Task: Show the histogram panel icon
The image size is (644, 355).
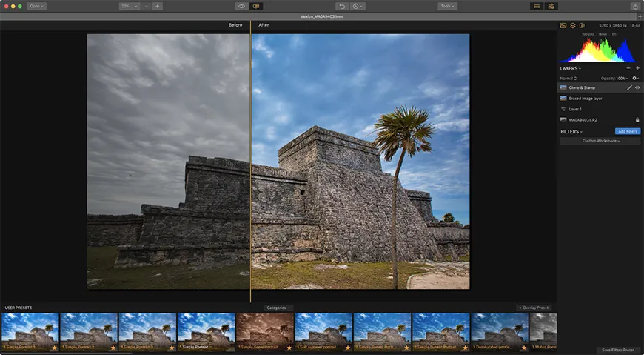Action: pos(563,25)
